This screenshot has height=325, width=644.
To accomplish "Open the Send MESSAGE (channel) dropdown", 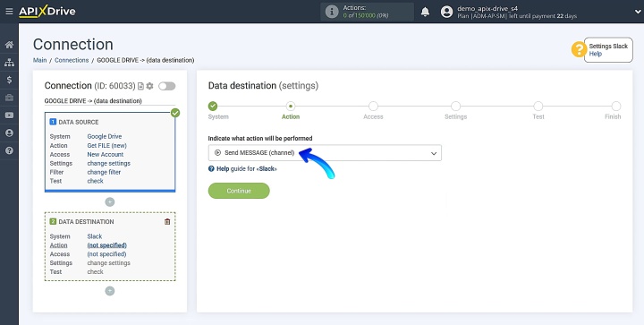I will 325,153.
